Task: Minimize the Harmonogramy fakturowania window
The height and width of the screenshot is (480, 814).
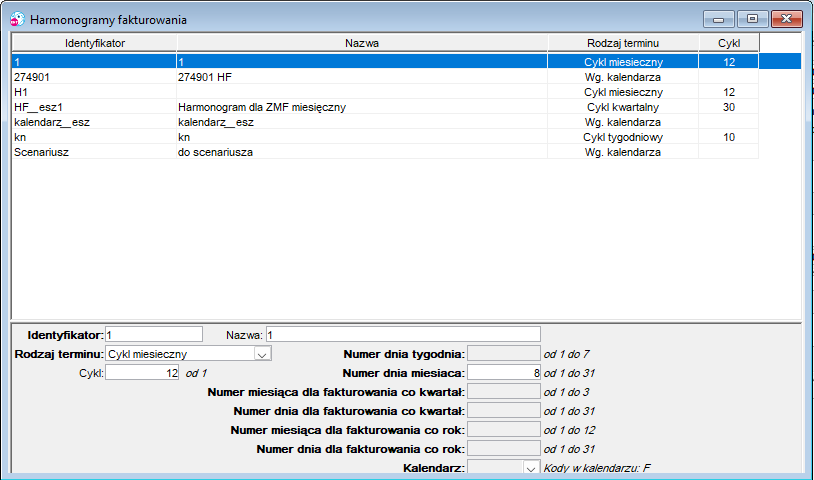Action: (719, 19)
